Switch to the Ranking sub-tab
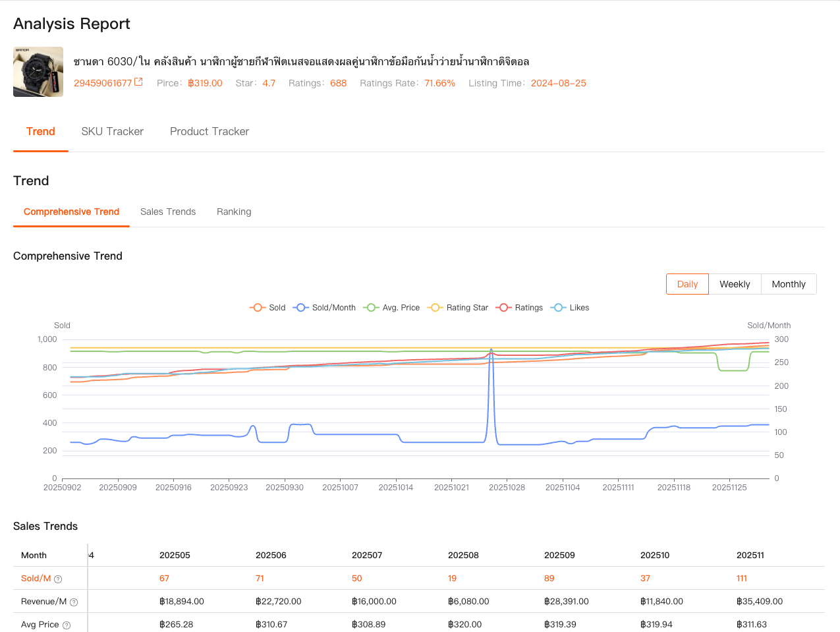 click(234, 212)
